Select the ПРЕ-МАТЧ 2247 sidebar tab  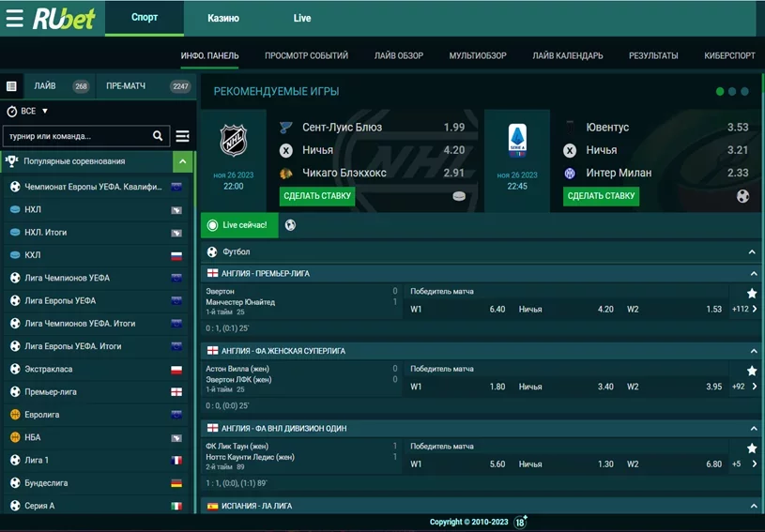[x=146, y=86]
